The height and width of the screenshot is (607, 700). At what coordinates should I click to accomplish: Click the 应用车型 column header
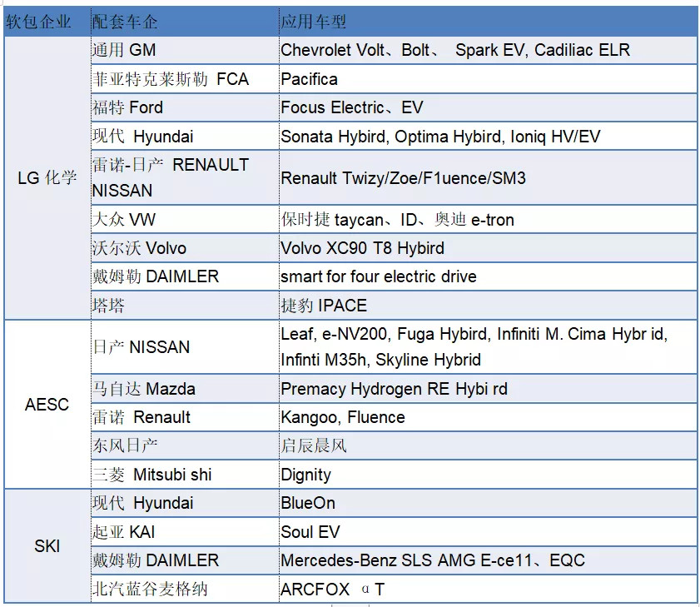click(488, 22)
